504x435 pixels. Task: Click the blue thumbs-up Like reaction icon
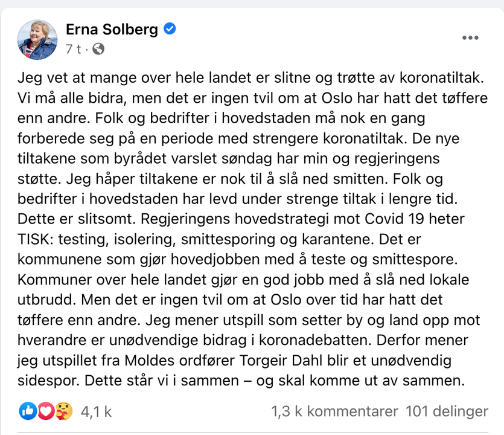pos(28,411)
